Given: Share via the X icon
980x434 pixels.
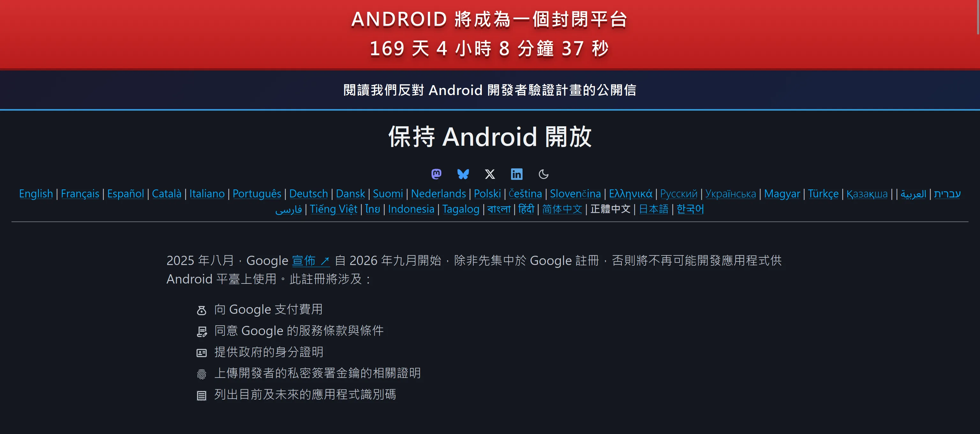Looking at the screenshot, I should (x=490, y=174).
